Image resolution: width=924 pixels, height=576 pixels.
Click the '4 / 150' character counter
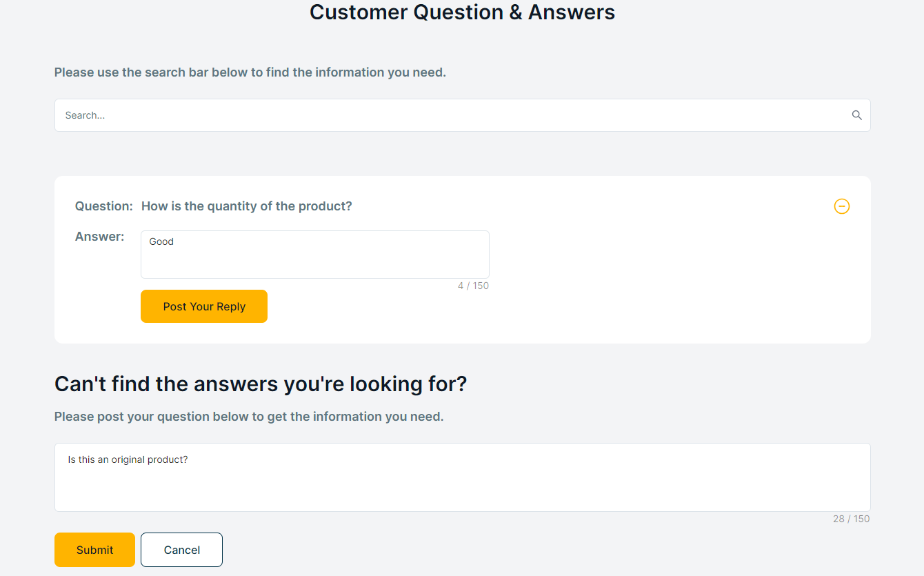(x=473, y=286)
